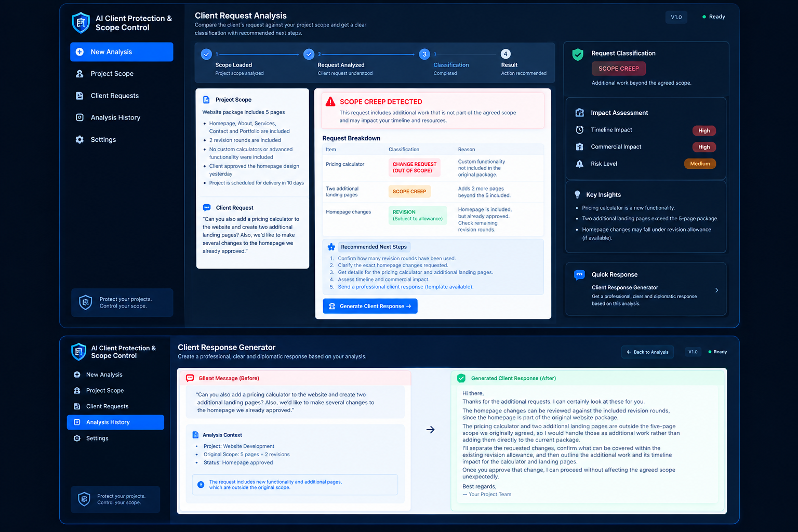
Task: Click the Risk Level bell icon
Action: click(580, 164)
